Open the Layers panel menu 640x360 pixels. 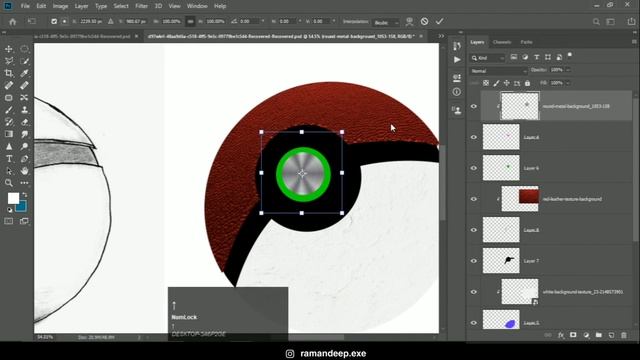point(634,42)
